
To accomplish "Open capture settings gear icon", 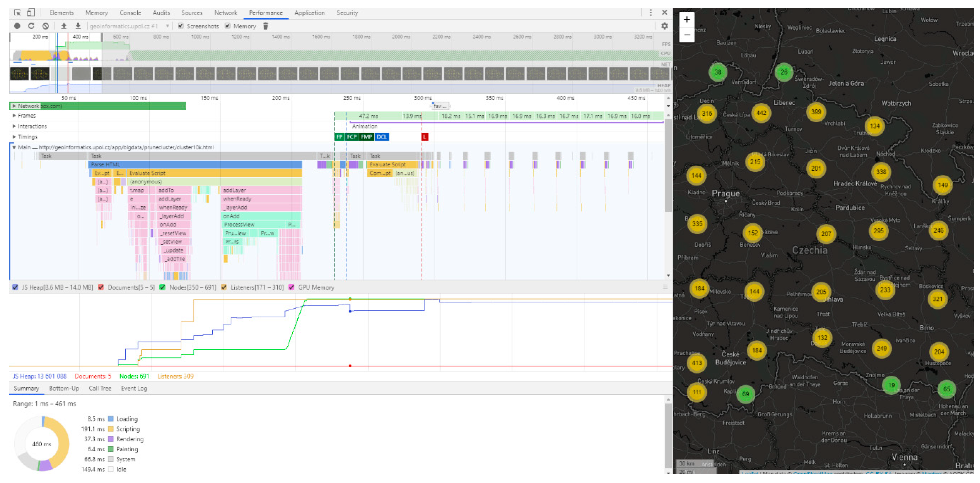I will [664, 26].
